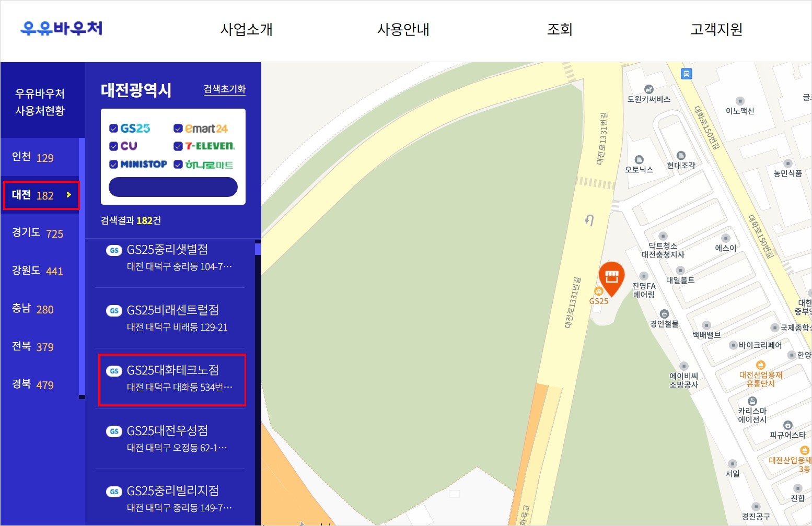The width and height of the screenshot is (812, 526).
Task: Open the 사용안내 menu
Action: tap(403, 29)
